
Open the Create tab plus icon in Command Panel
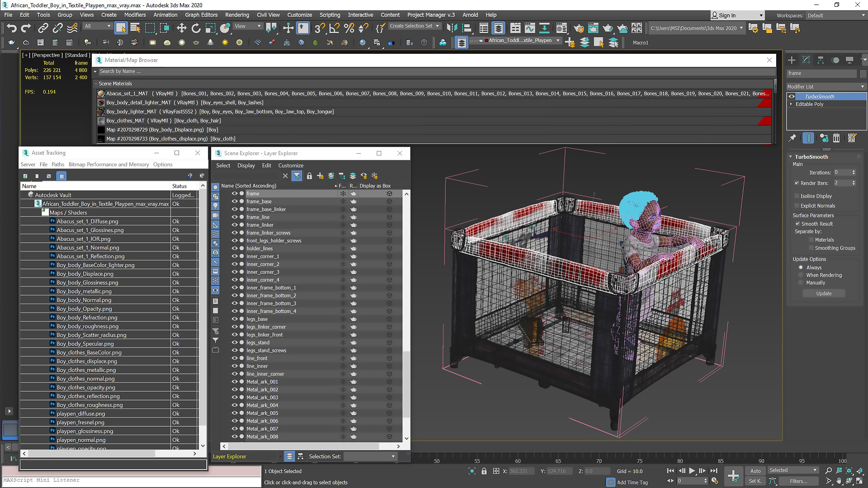click(792, 60)
